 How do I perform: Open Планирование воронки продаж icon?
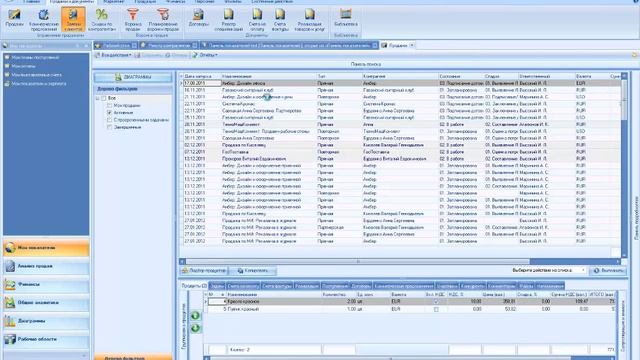pos(163,19)
